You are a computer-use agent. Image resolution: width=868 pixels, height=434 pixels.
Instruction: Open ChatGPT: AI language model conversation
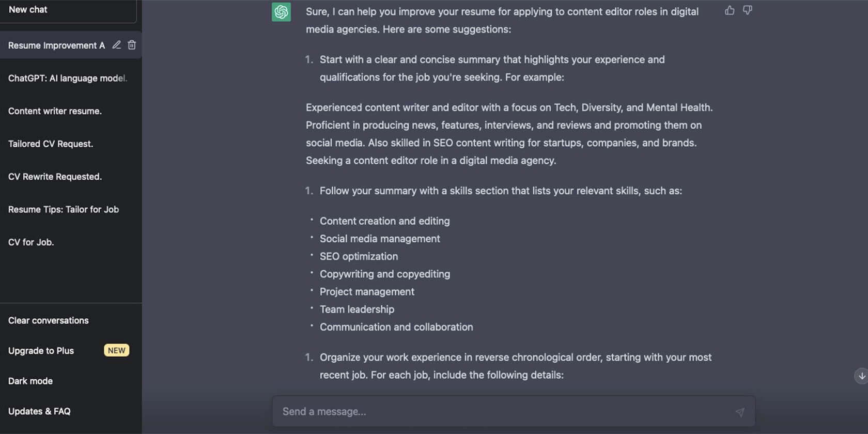67,78
